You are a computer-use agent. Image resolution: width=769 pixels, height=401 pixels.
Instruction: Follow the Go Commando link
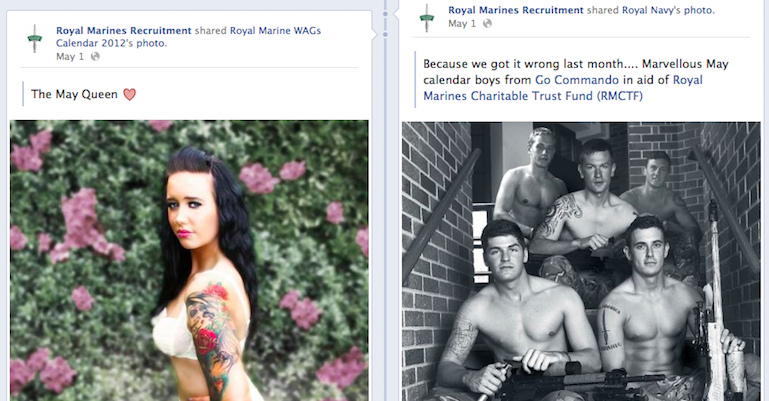tap(577, 80)
